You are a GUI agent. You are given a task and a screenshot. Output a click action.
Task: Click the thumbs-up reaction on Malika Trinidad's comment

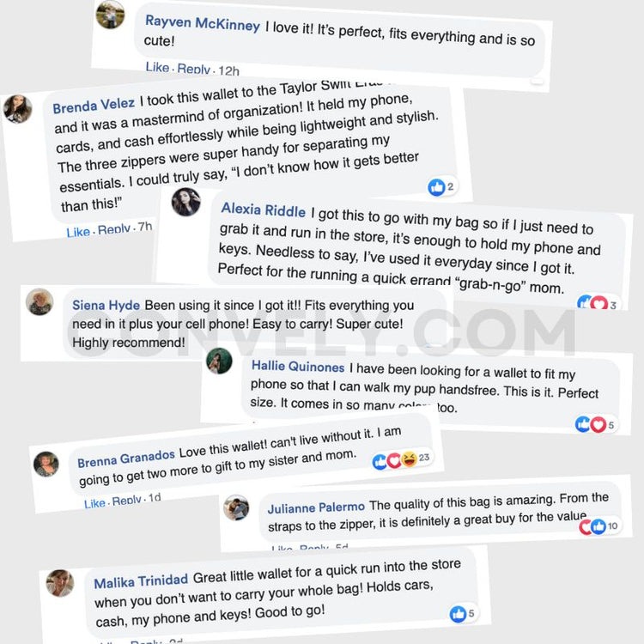pyautogui.click(x=459, y=613)
